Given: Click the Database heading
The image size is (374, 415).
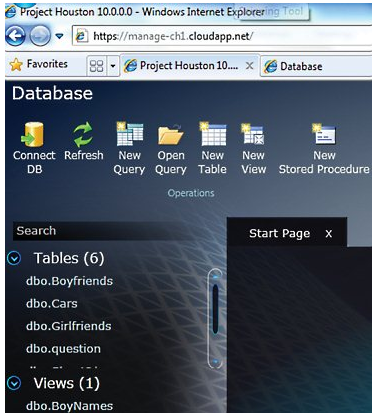Looking at the screenshot, I should pyautogui.click(x=52, y=93).
